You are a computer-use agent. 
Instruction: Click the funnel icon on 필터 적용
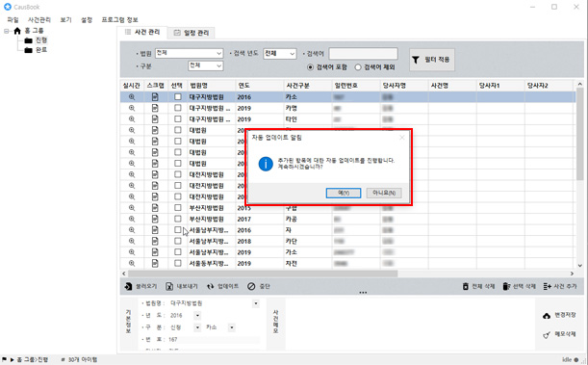(x=416, y=60)
